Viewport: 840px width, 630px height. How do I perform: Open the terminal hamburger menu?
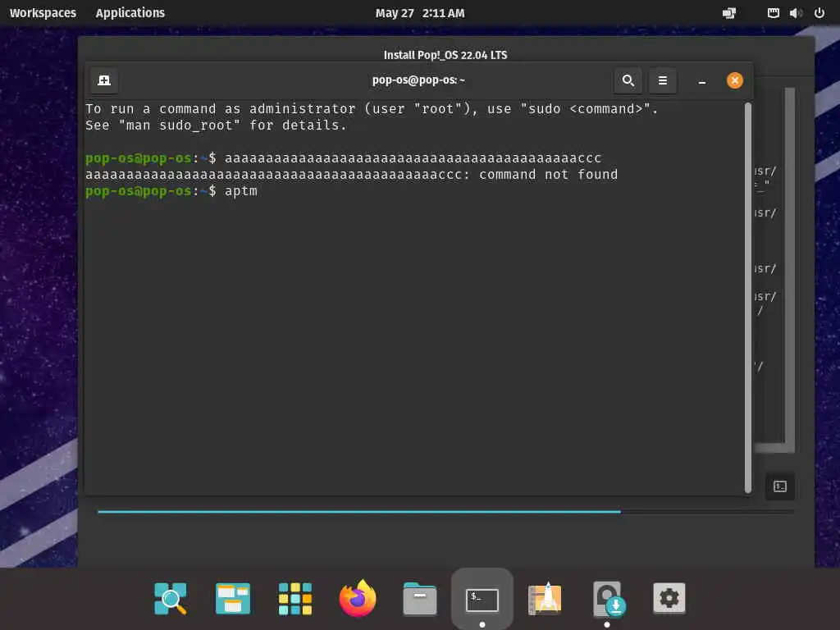pos(663,80)
